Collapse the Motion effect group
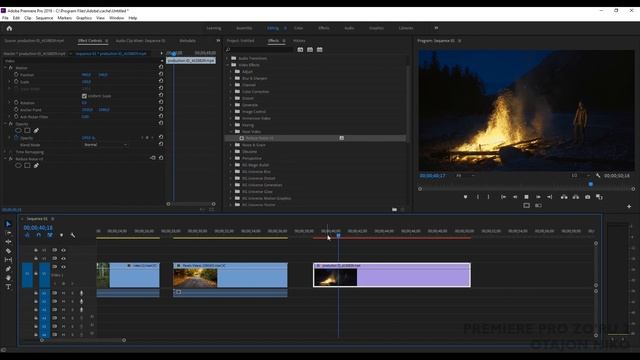640x360 pixels. pos(6,68)
